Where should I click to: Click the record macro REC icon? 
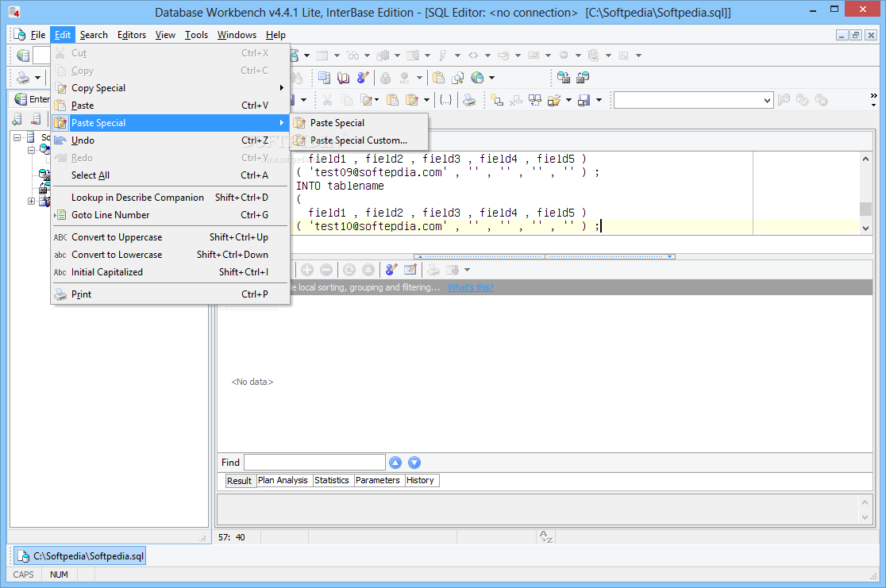(405, 78)
